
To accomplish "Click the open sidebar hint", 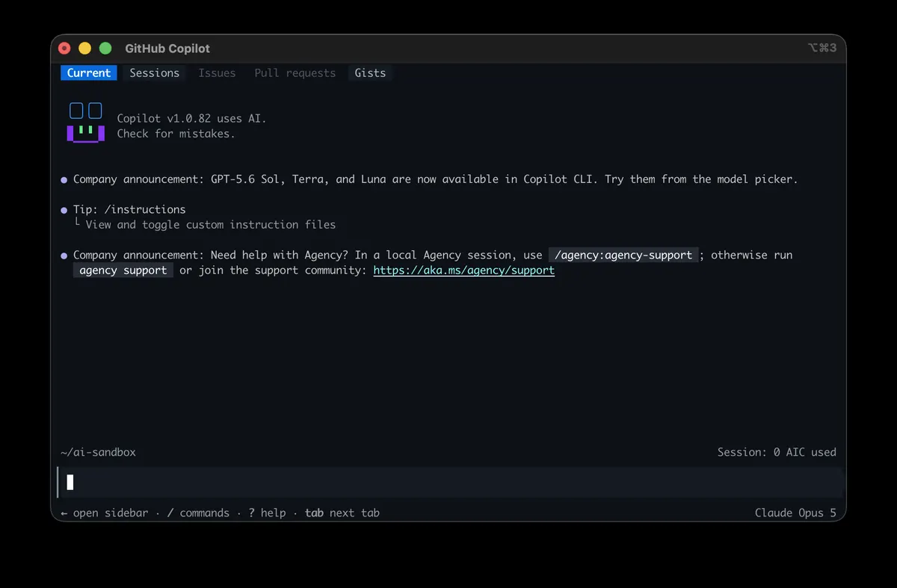I will (x=104, y=513).
